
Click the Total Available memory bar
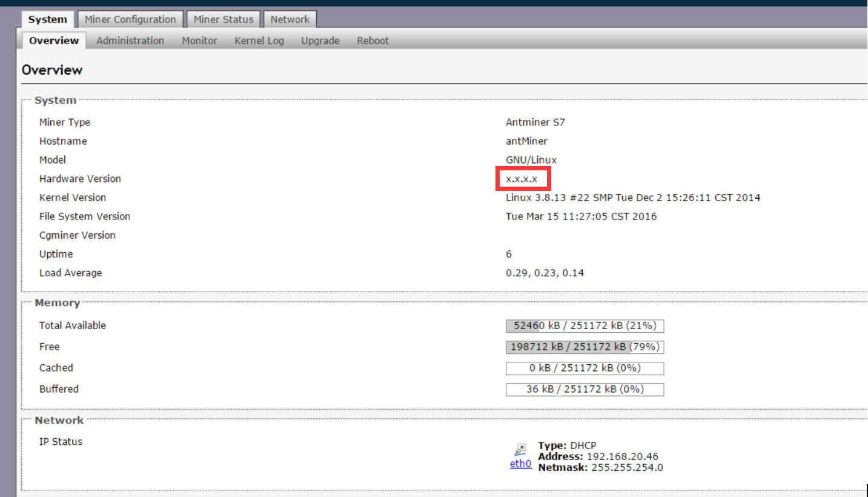(585, 325)
